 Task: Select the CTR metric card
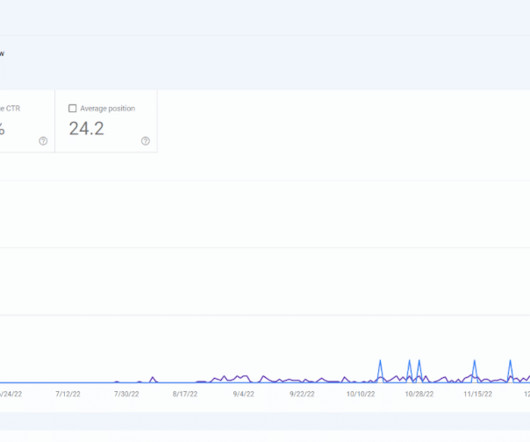27,121
